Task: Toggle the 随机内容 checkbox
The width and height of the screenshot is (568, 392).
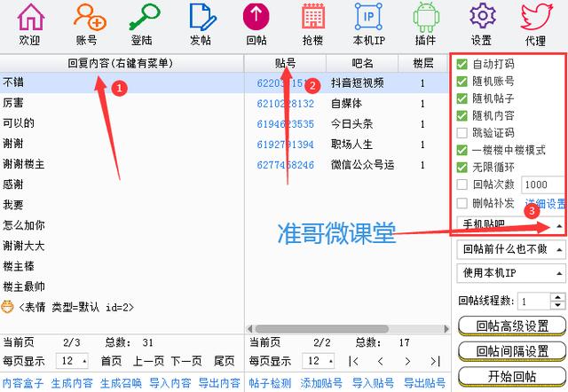Action: (x=461, y=116)
